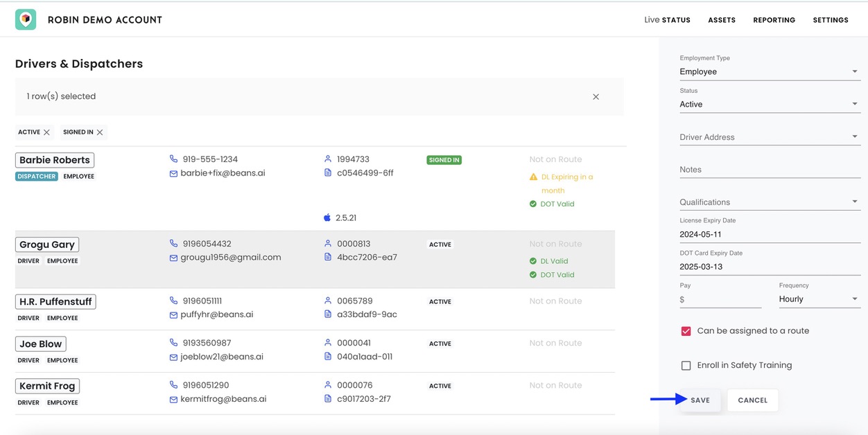The width and height of the screenshot is (868, 435).
Task: Click the 1 row(s) selected text
Action: [61, 96]
